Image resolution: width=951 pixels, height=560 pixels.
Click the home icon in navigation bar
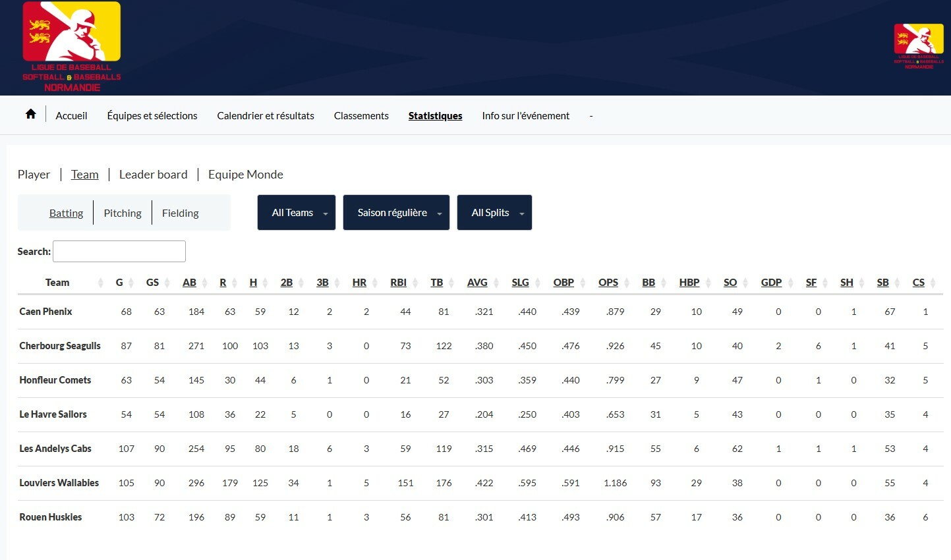pyautogui.click(x=30, y=115)
